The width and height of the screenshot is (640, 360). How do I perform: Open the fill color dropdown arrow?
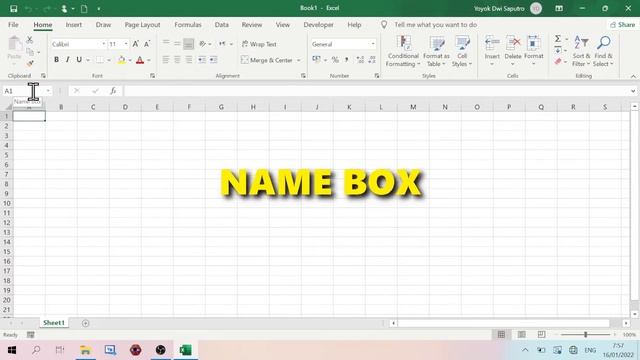point(130,60)
